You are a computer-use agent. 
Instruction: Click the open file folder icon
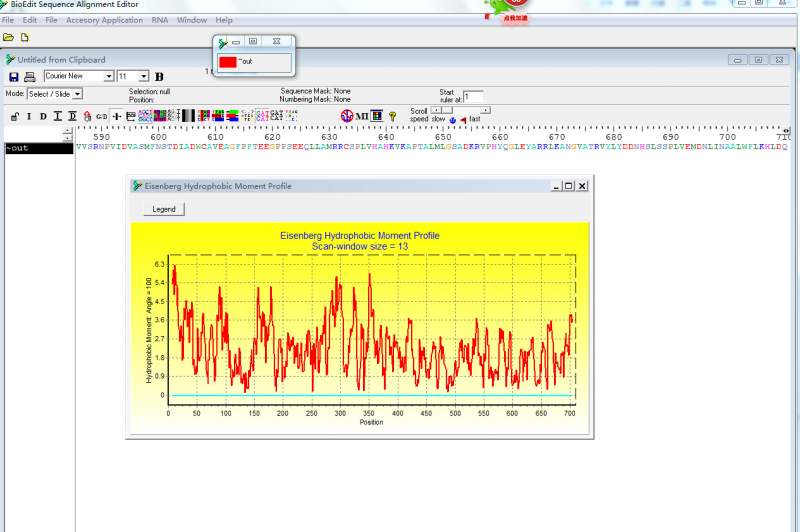pyautogui.click(x=9, y=37)
